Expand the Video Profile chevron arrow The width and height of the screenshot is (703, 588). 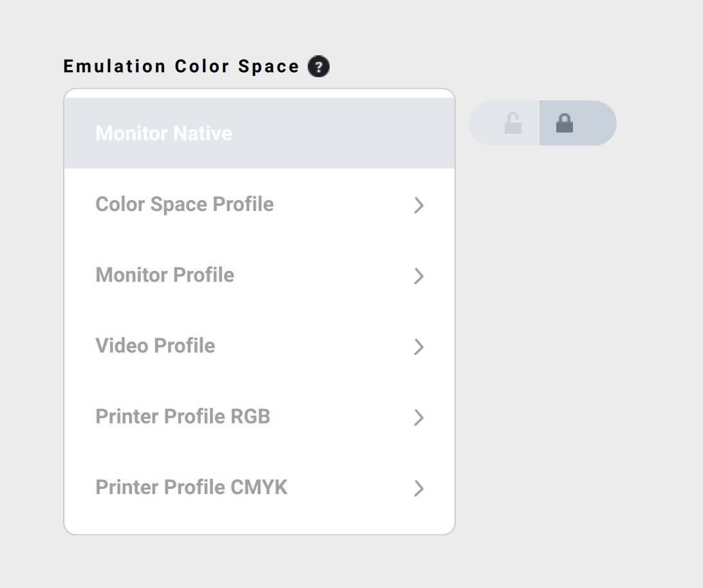(x=418, y=347)
